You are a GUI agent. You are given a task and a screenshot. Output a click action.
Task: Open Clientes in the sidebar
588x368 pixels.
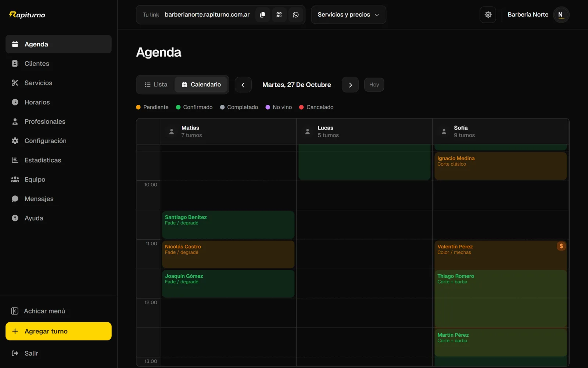click(x=58, y=64)
